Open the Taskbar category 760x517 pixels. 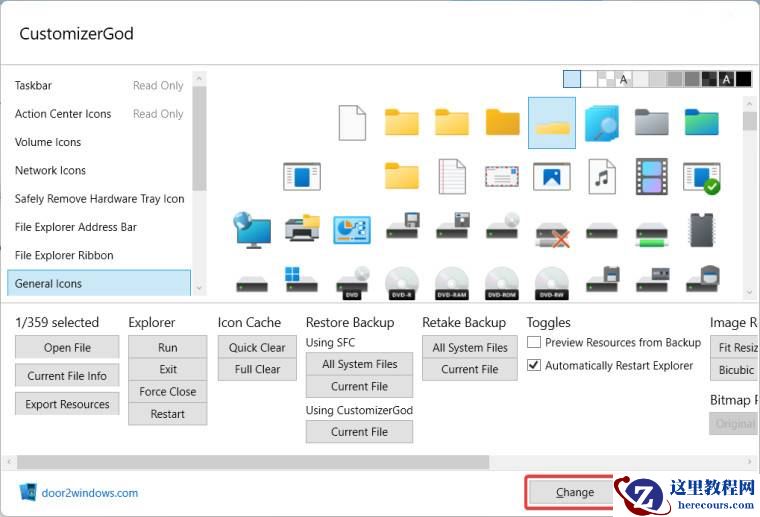pos(99,85)
